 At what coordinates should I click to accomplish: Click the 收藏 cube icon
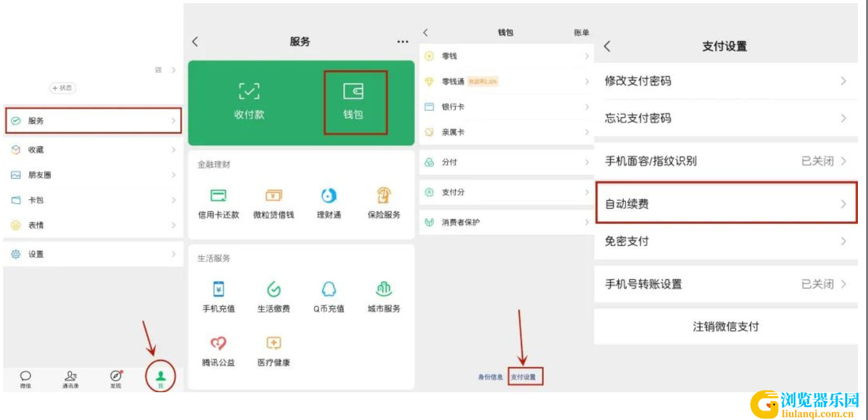click(16, 150)
